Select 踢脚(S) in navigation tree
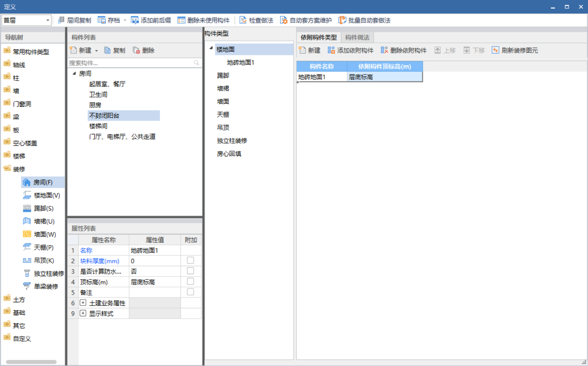 39,208
